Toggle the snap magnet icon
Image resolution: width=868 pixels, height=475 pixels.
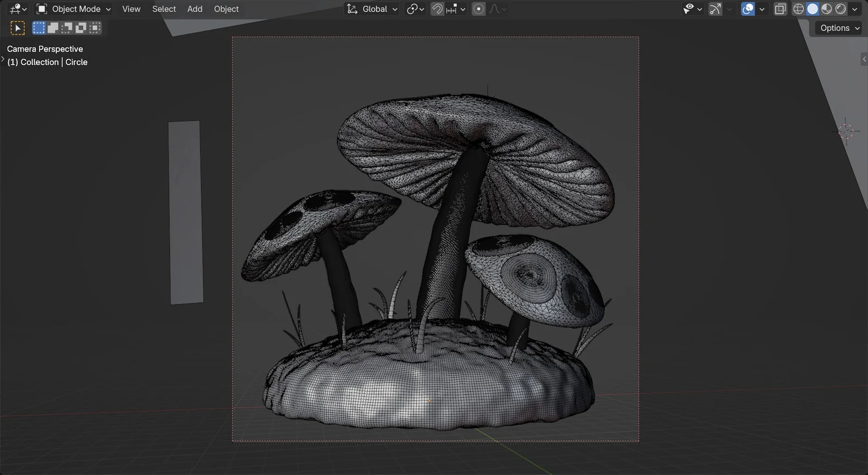point(437,9)
